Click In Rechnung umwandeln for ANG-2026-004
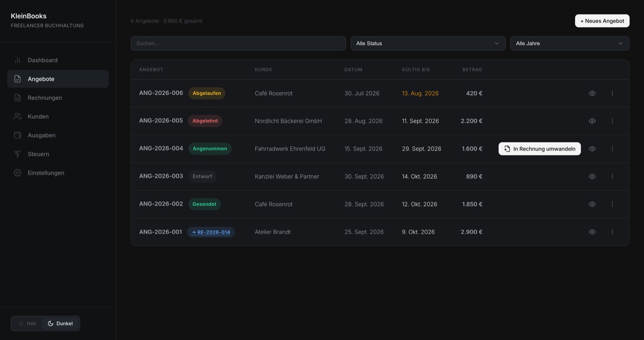 pyautogui.click(x=539, y=149)
